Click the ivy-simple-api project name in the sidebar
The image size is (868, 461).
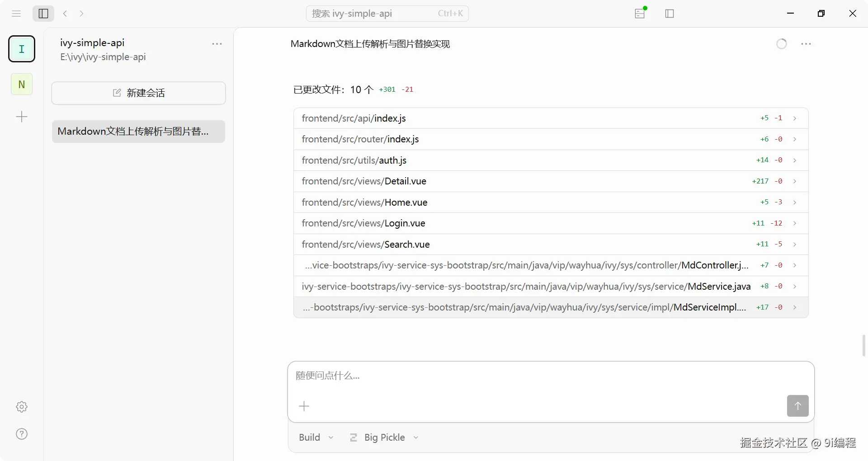92,43
